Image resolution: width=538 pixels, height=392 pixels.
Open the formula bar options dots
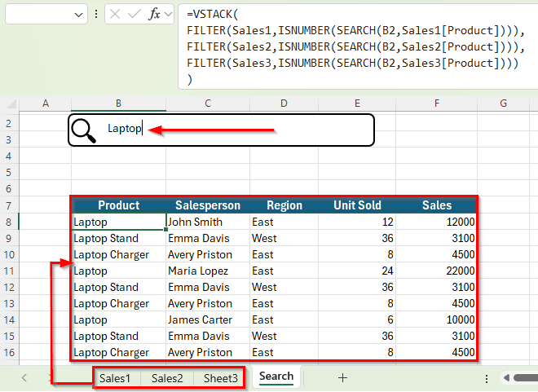click(96, 14)
